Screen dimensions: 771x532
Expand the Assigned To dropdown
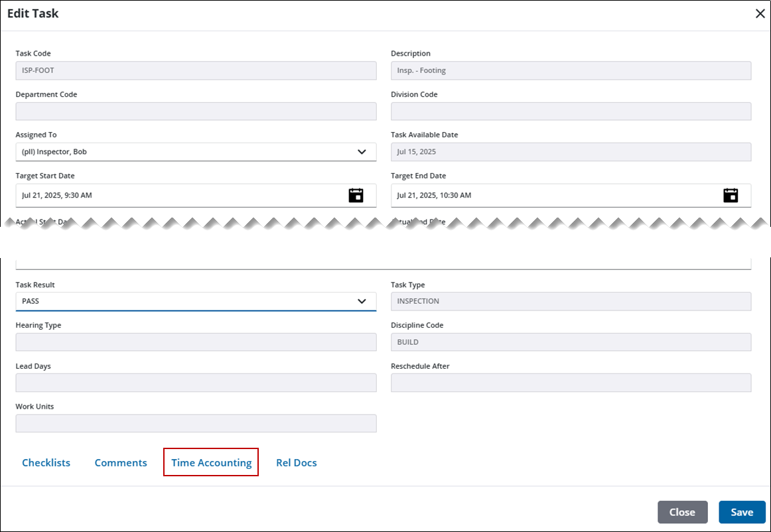[x=362, y=152]
